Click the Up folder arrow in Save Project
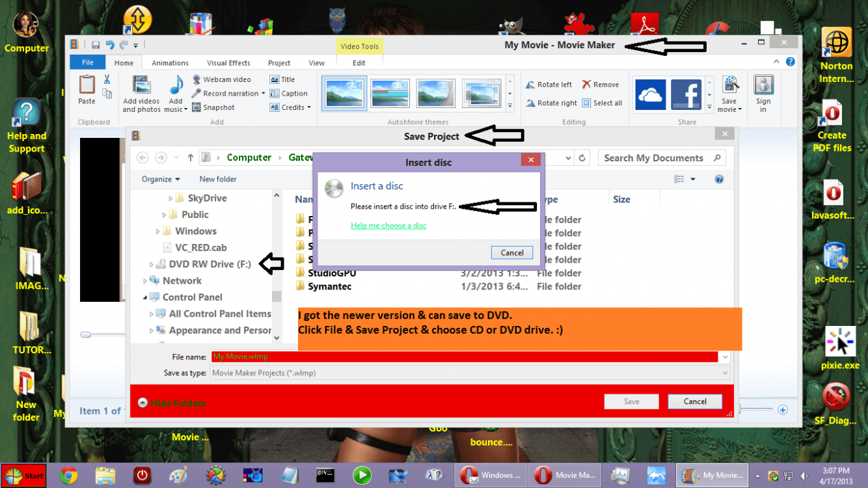 [190, 157]
